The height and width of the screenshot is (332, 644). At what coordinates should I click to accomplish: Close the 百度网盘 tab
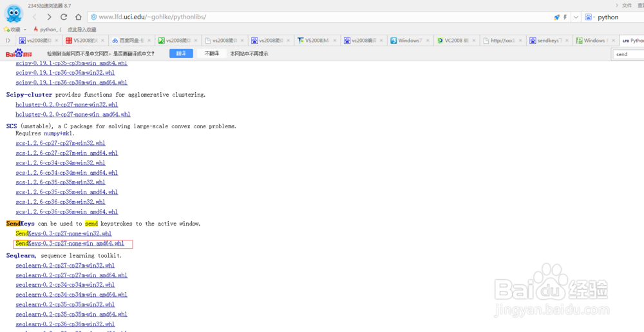149,40
